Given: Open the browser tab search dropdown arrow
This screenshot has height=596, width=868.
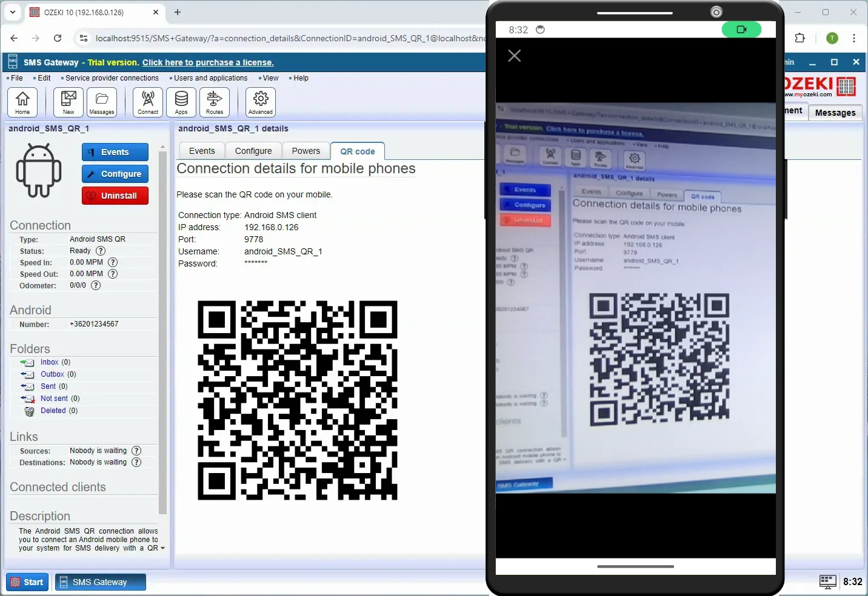Looking at the screenshot, I should 12,12.
